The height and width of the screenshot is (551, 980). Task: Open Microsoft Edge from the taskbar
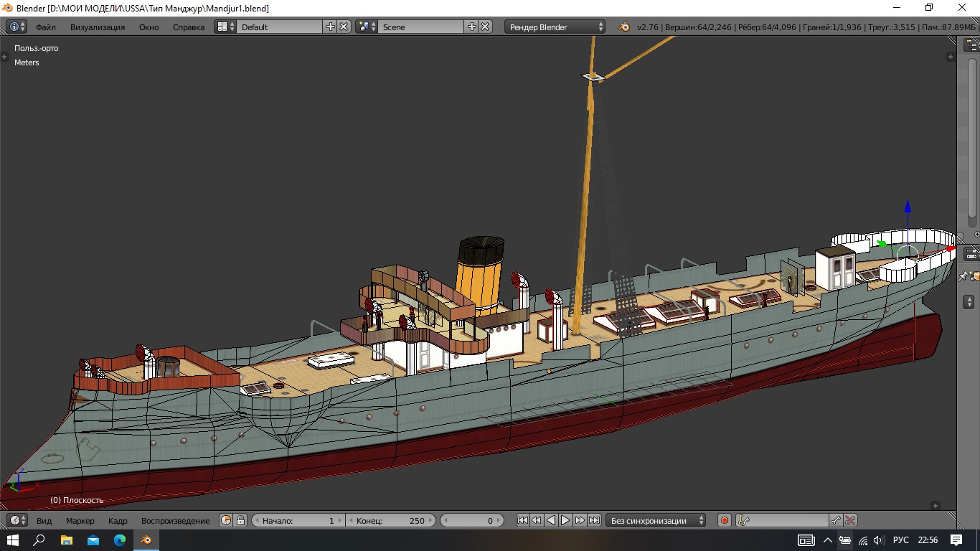pos(119,540)
